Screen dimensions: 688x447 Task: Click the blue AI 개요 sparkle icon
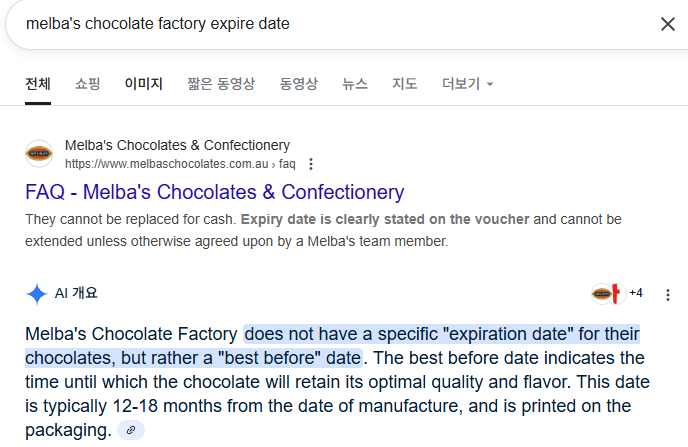(37, 293)
